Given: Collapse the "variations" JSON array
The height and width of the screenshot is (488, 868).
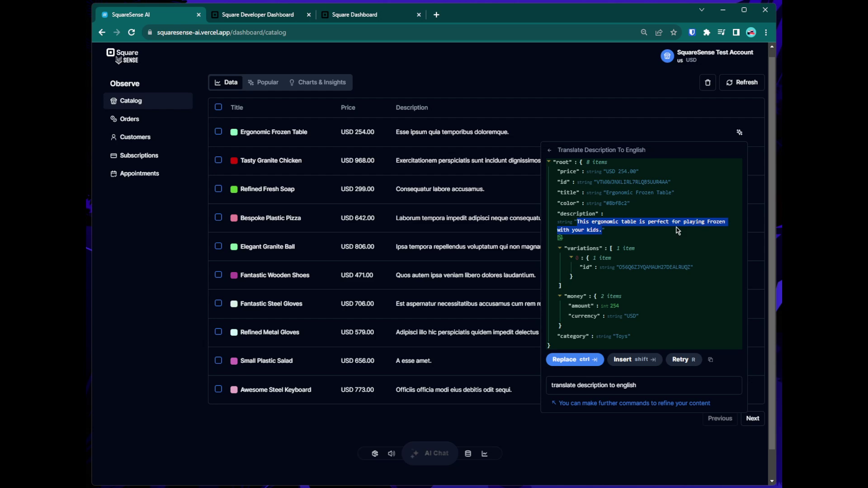Looking at the screenshot, I should 560,248.
